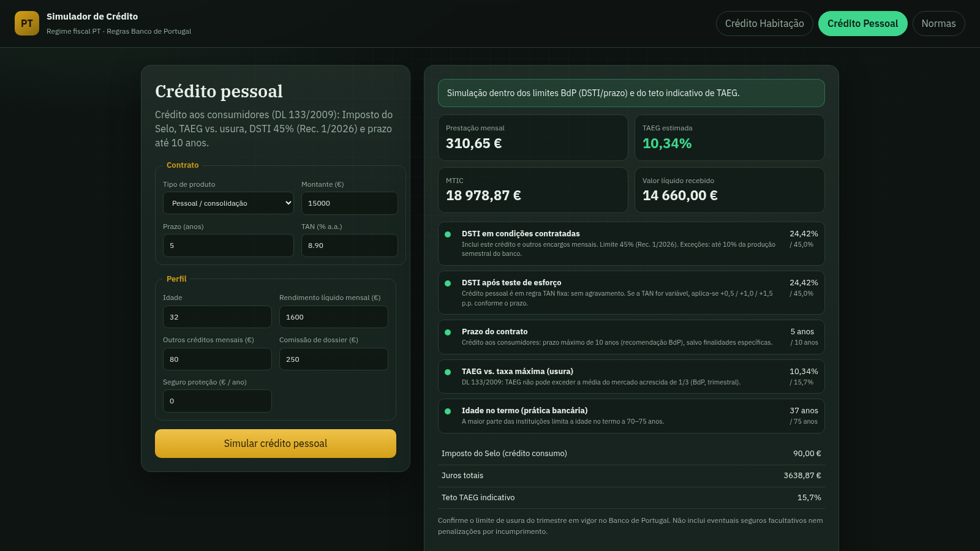Click the 37 anos idade value
The width and height of the screenshot is (980, 551).
[x=804, y=411]
